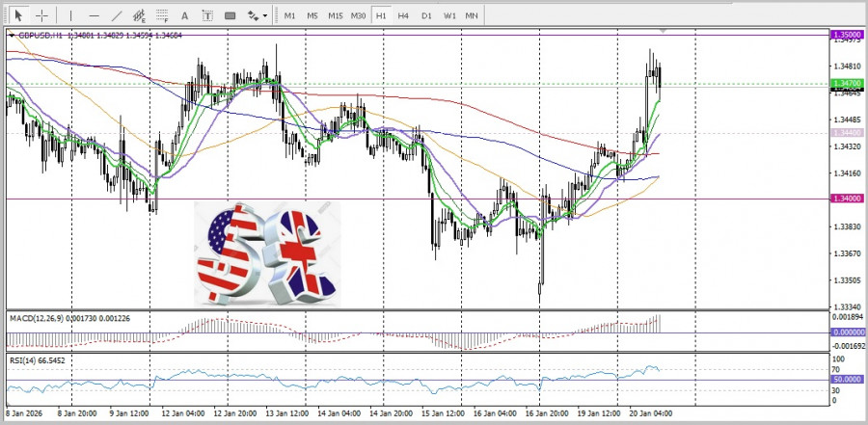Activate the crosshair tool
The width and height of the screenshot is (868, 425).
(x=42, y=15)
